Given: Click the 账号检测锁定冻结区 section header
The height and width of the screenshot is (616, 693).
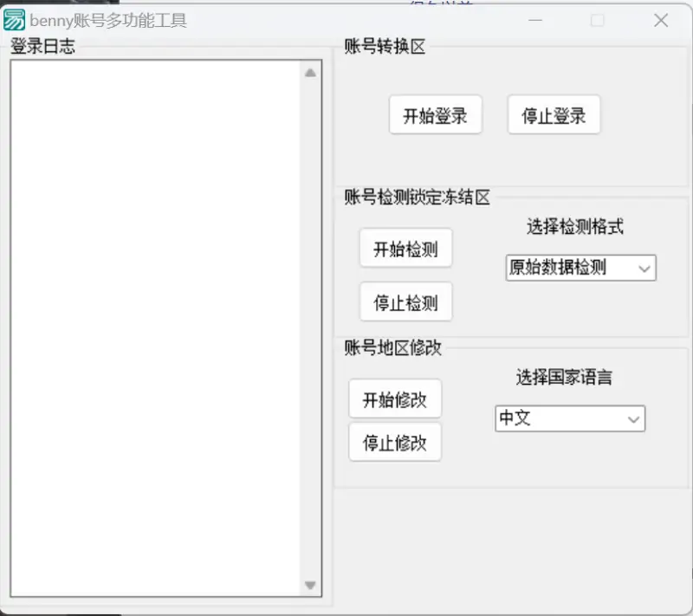Looking at the screenshot, I should [415, 198].
